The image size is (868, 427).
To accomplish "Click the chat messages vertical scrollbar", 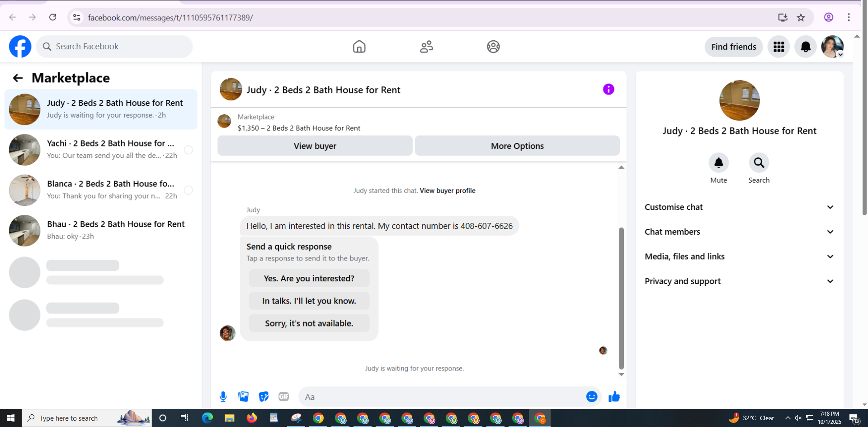I will click(x=621, y=299).
